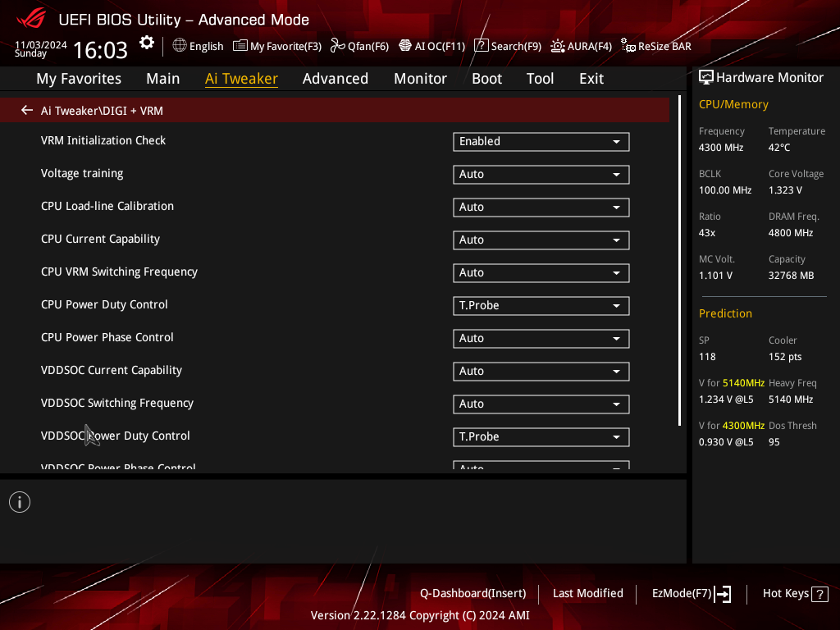
Task: Open VDDSOC Switching Frequency dropdown
Action: (x=541, y=404)
